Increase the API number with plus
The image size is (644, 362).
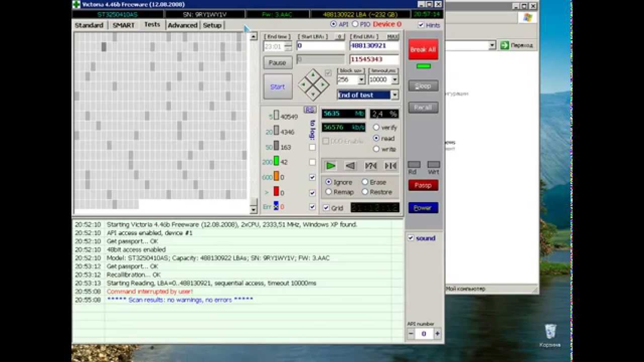click(437, 333)
